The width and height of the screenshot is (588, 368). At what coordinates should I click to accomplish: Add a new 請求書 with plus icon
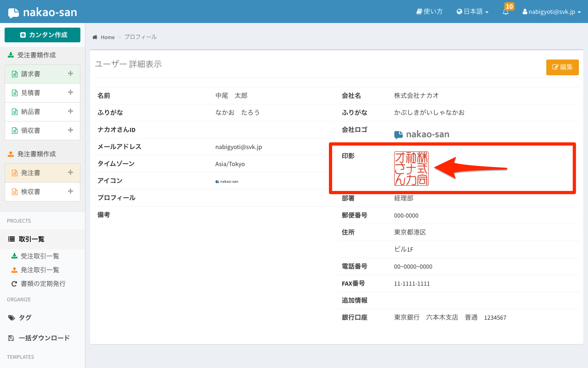(x=70, y=73)
